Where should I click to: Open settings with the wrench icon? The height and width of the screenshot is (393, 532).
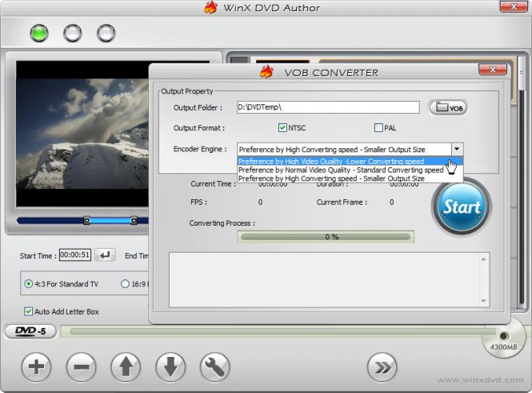tap(216, 367)
